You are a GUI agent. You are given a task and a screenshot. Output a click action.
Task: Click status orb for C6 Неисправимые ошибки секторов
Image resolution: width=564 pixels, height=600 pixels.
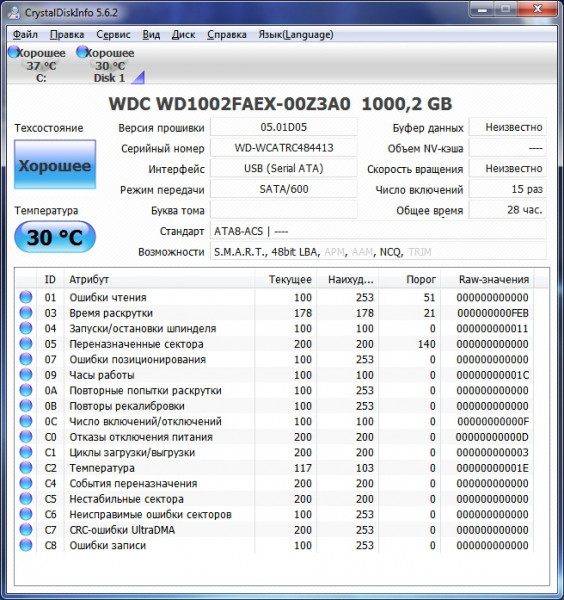pyautogui.click(x=26, y=514)
